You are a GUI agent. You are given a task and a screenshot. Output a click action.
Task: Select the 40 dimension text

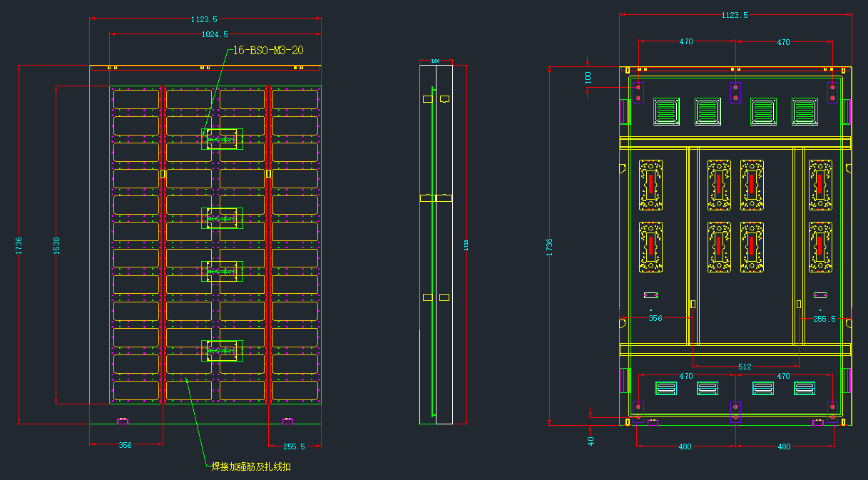pos(591,441)
